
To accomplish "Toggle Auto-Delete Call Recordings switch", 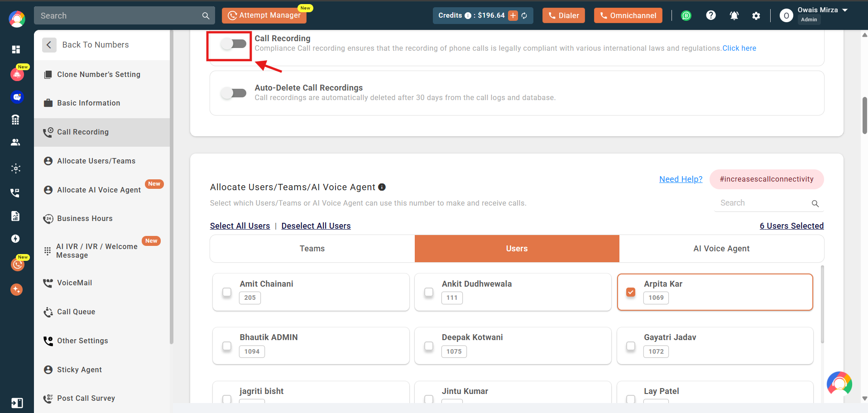I will [233, 93].
